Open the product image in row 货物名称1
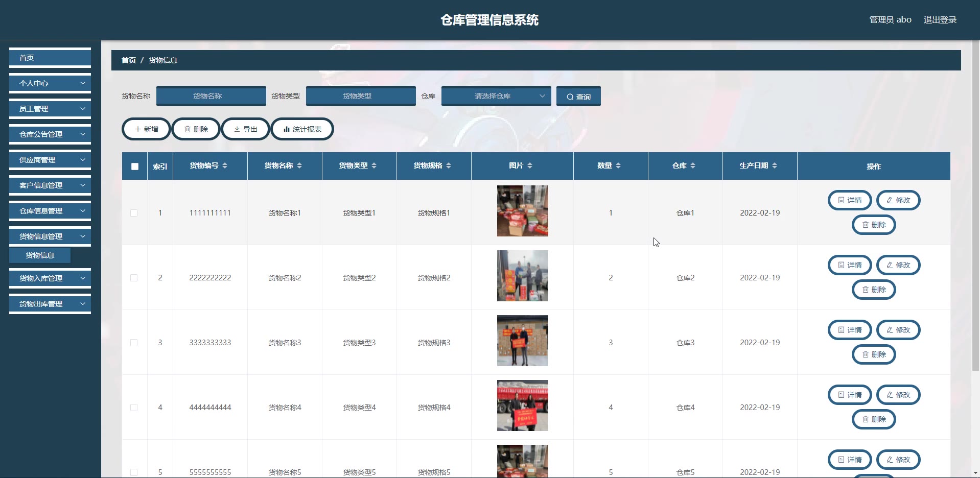980x478 pixels. [523, 211]
